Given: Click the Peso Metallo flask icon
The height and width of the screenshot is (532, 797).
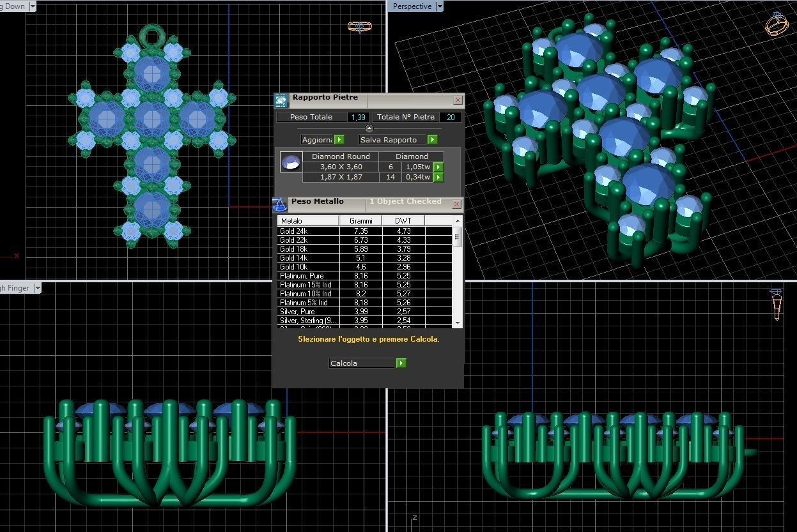Looking at the screenshot, I should [281, 204].
